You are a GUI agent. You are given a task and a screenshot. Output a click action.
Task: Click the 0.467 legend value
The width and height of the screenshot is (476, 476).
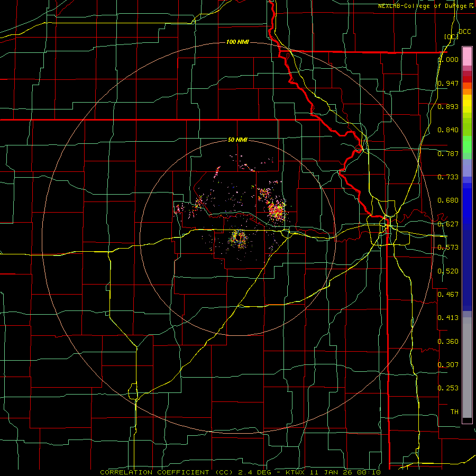point(448,295)
